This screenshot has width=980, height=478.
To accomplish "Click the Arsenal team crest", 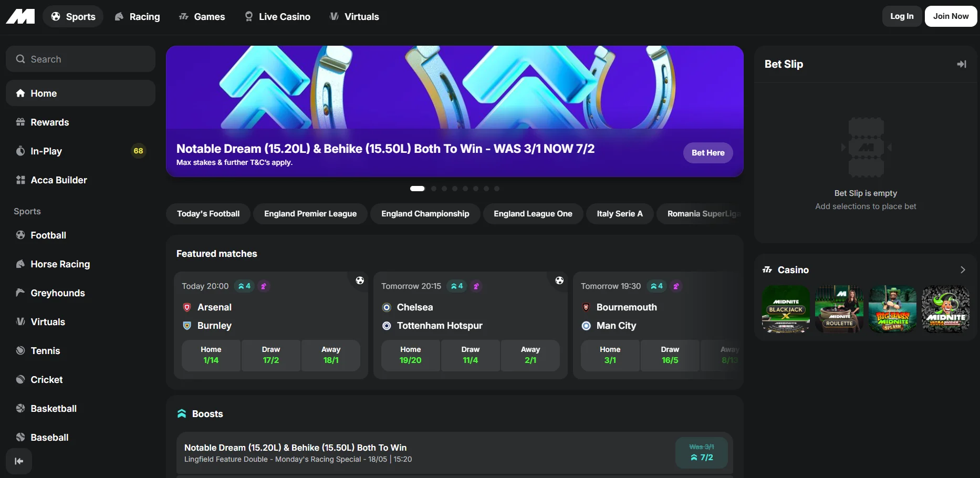I will point(186,307).
